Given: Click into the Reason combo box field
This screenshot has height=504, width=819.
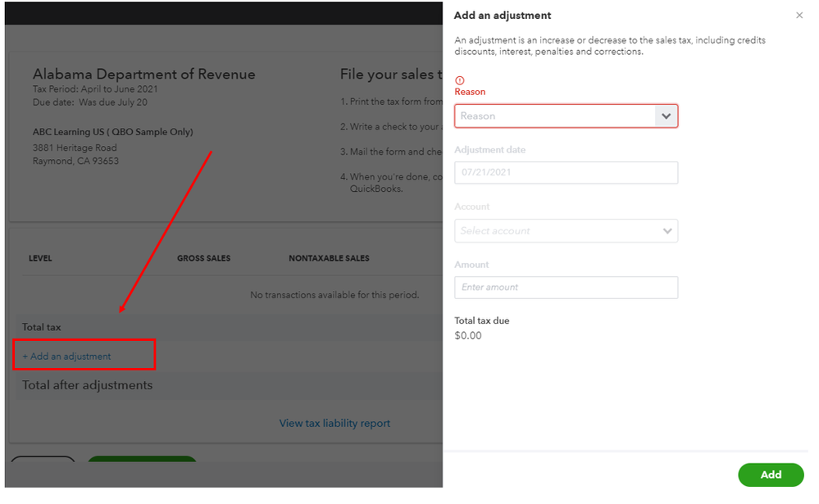Looking at the screenshot, I should click(x=566, y=116).
